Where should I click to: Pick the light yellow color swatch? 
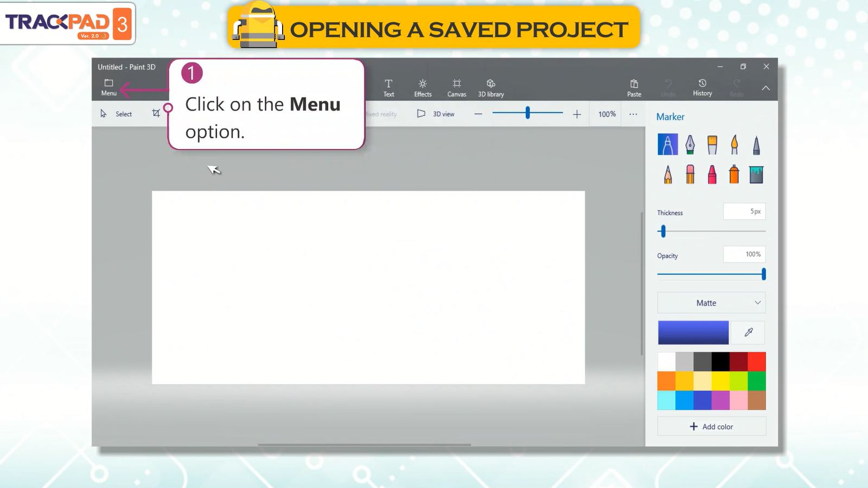[703, 381]
